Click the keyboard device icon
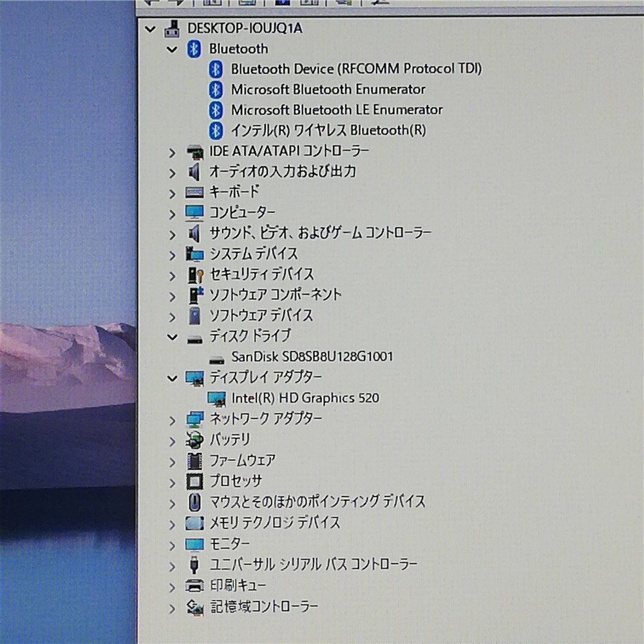Screen dimensions: 644x644 click(194, 192)
